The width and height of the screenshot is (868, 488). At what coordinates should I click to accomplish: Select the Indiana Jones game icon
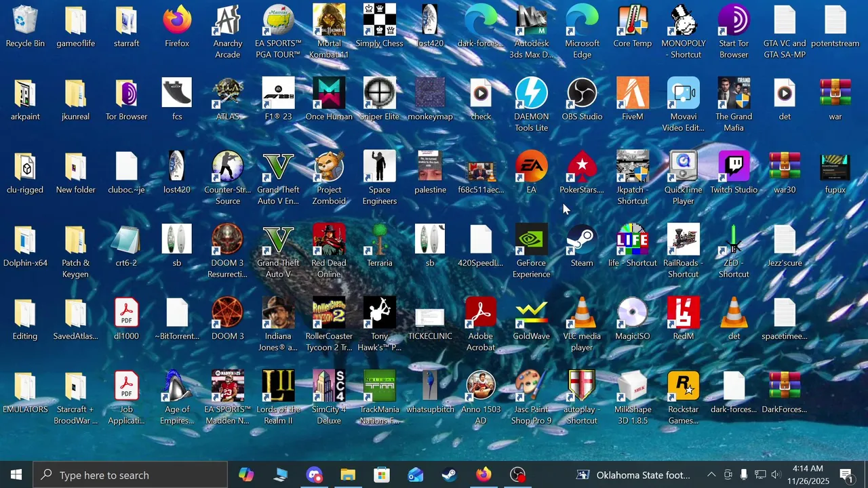click(x=278, y=325)
